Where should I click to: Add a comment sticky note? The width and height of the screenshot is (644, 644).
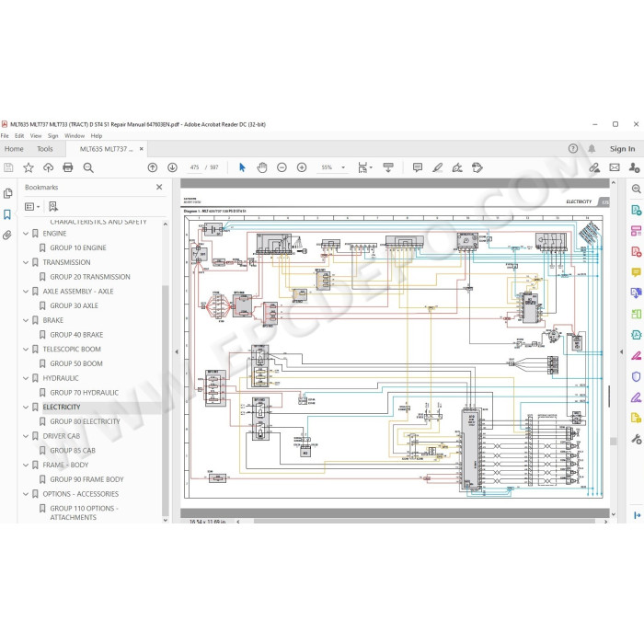tap(418, 167)
